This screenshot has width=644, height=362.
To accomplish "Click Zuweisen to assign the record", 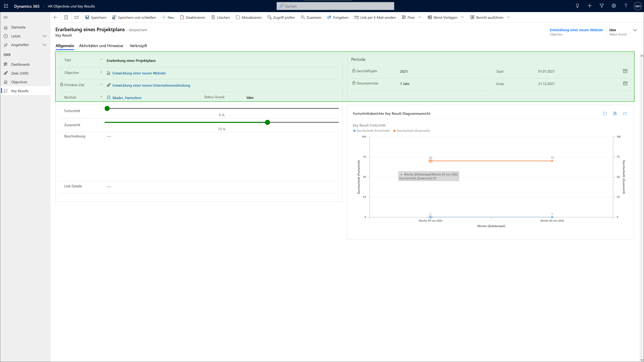I will click(x=311, y=17).
